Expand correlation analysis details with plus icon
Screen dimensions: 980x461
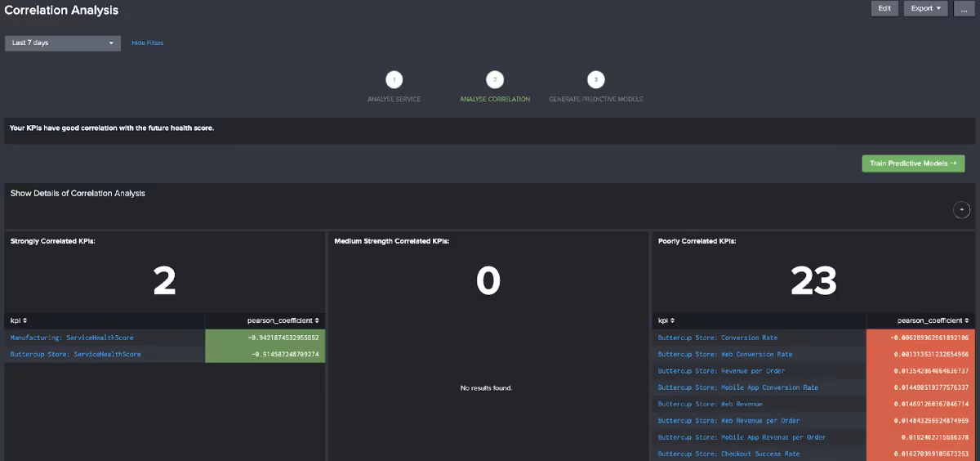coord(961,210)
